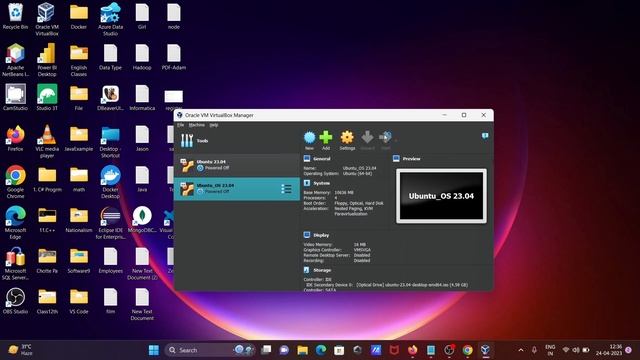Open File Explorer from the taskbar
640x360 pixels.
pyautogui.click(x=302, y=350)
